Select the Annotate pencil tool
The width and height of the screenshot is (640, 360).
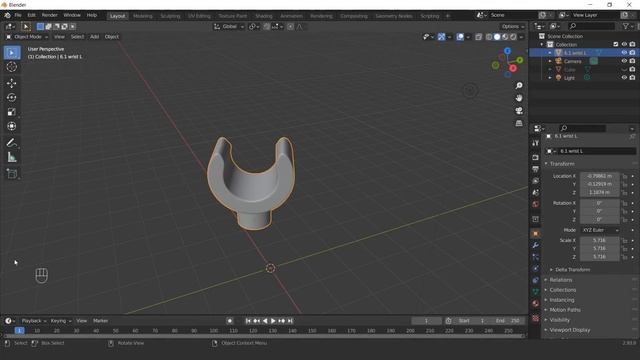(12, 143)
